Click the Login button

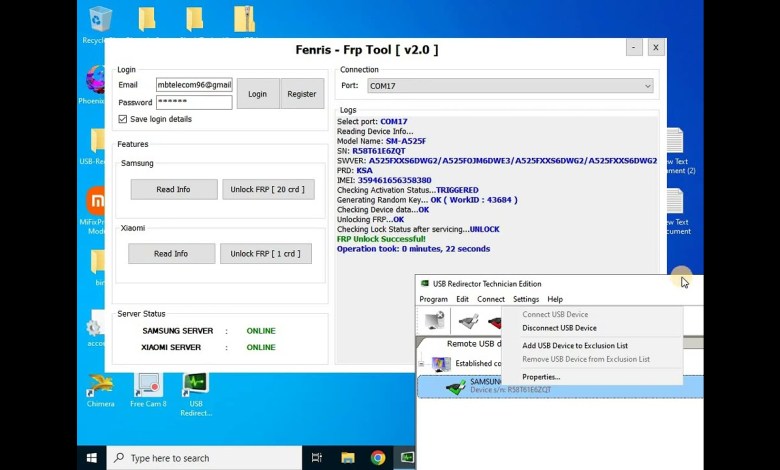click(x=258, y=94)
